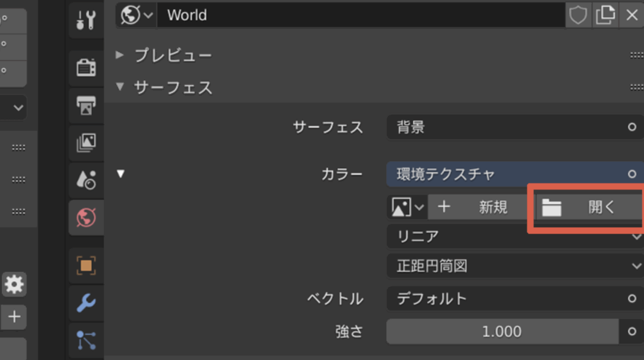Click the red World properties globe tab

coord(86,218)
